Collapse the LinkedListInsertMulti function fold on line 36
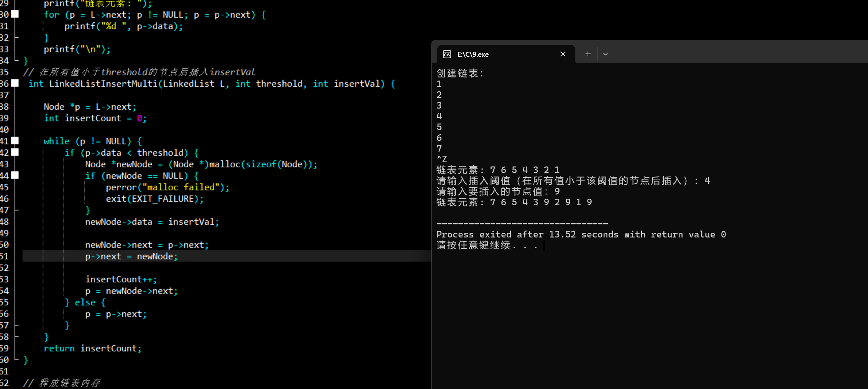 tap(15, 83)
